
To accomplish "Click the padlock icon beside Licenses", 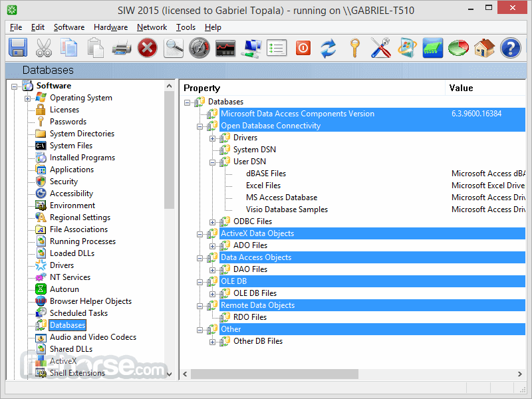I will point(41,110).
